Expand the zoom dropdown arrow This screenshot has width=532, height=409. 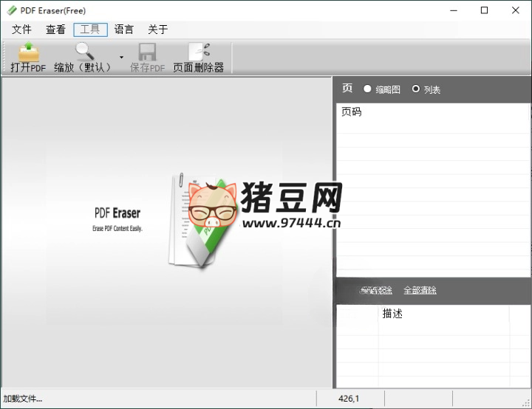121,58
